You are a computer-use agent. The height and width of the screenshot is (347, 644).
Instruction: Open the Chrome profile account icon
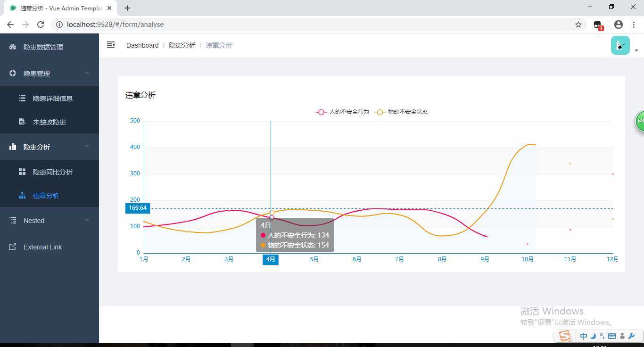point(619,25)
